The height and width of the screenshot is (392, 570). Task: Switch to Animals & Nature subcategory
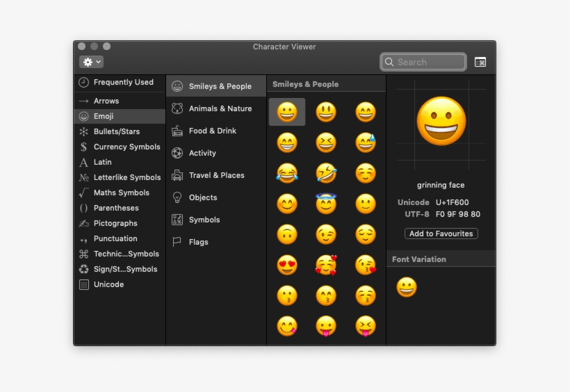coord(216,108)
